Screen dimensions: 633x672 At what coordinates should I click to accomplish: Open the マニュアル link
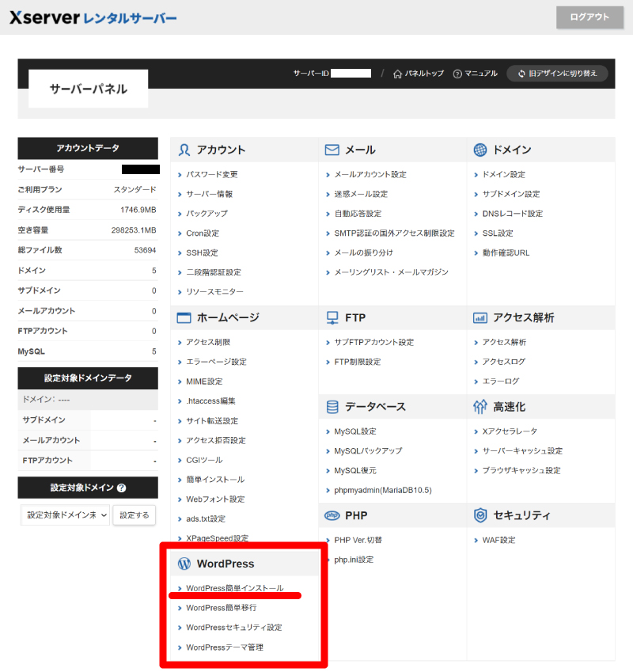476,74
